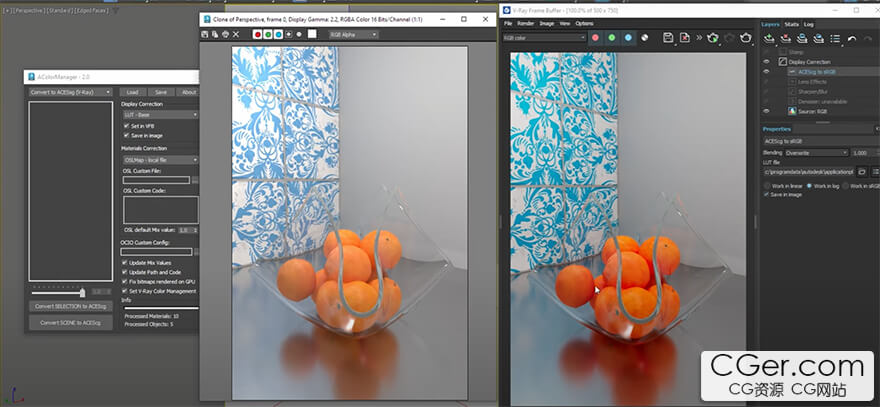Switch to alpha channel in V-Ray Frame Buffer
The image size is (880, 407).
pos(644,38)
